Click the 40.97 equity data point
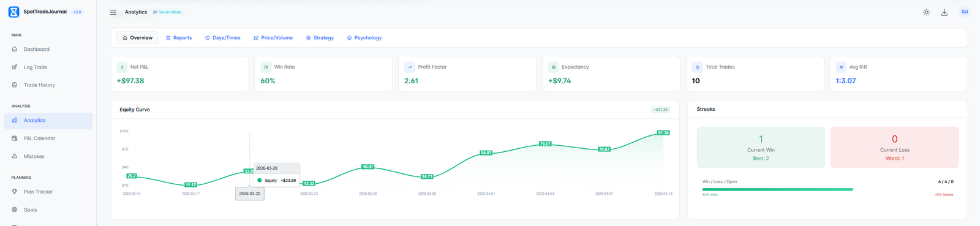The height and width of the screenshot is (226, 980). pos(367,167)
